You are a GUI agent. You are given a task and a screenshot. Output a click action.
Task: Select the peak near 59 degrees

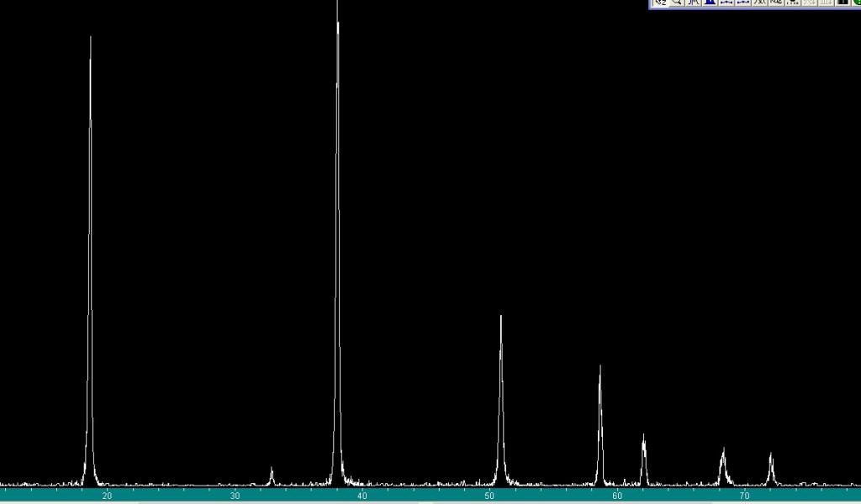pos(600,425)
